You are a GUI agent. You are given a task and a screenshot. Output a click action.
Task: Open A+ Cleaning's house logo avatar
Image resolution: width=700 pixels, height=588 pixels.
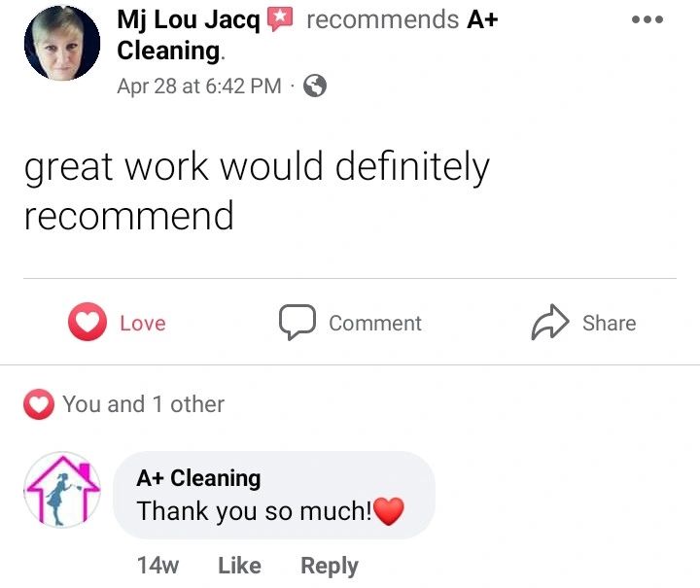pos(62,490)
